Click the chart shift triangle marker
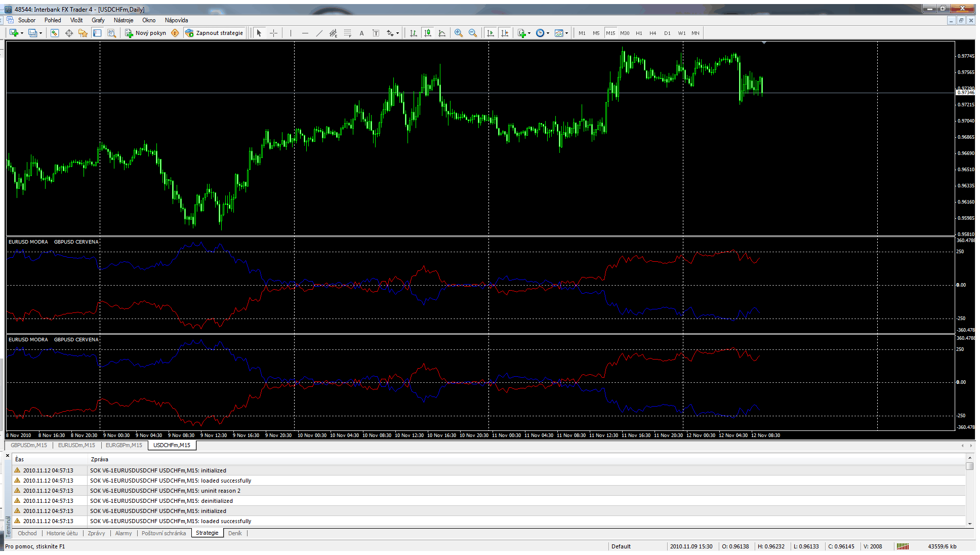The height and width of the screenshot is (555, 980). pos(764,43)
